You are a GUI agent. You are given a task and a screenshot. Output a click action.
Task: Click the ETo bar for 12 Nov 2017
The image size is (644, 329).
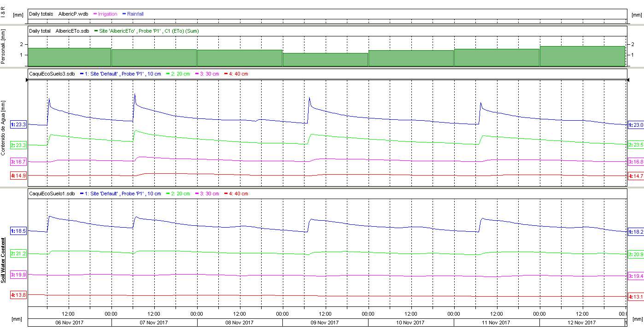click(582, 56)
